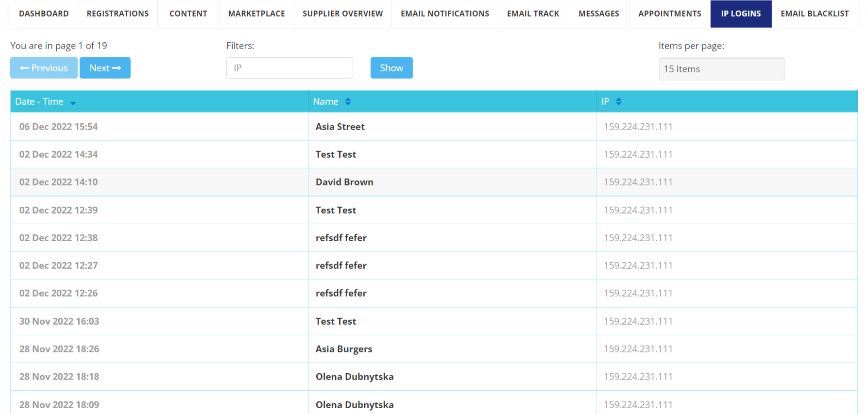Switch to the Dashboard tab

tap(44, 14)
